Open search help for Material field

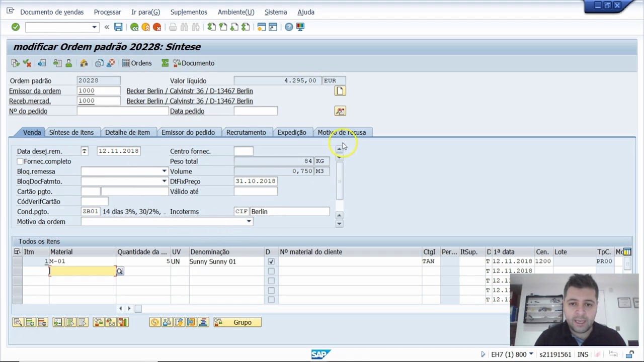(x=119, y=271)
